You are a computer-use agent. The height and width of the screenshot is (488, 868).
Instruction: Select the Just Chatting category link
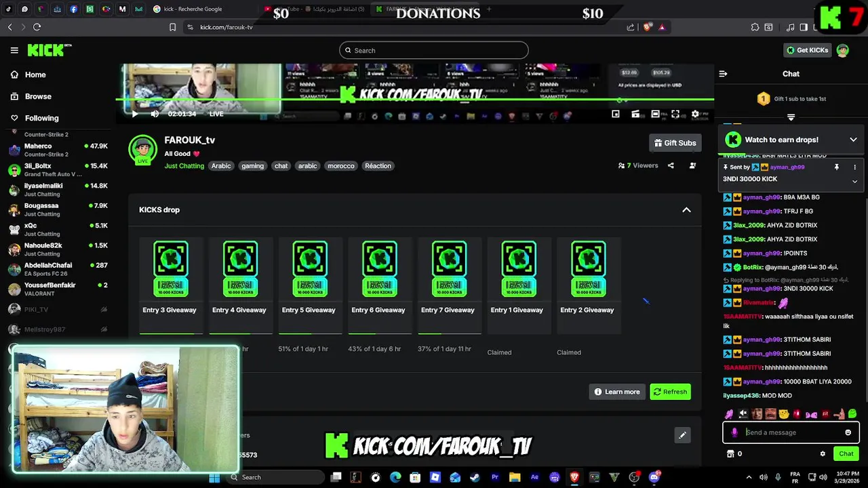pyautogui.click(x=184, y=166)
